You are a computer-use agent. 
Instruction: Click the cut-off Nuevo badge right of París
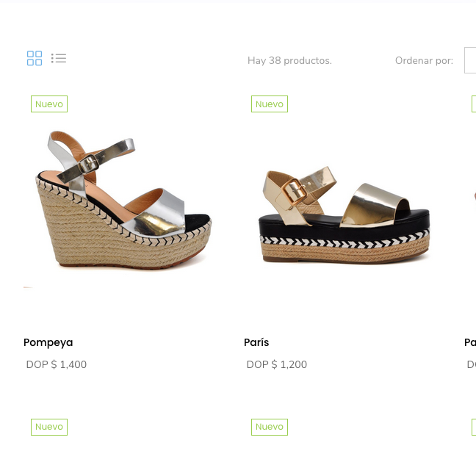pyautogui.click(x=474, y=104)
